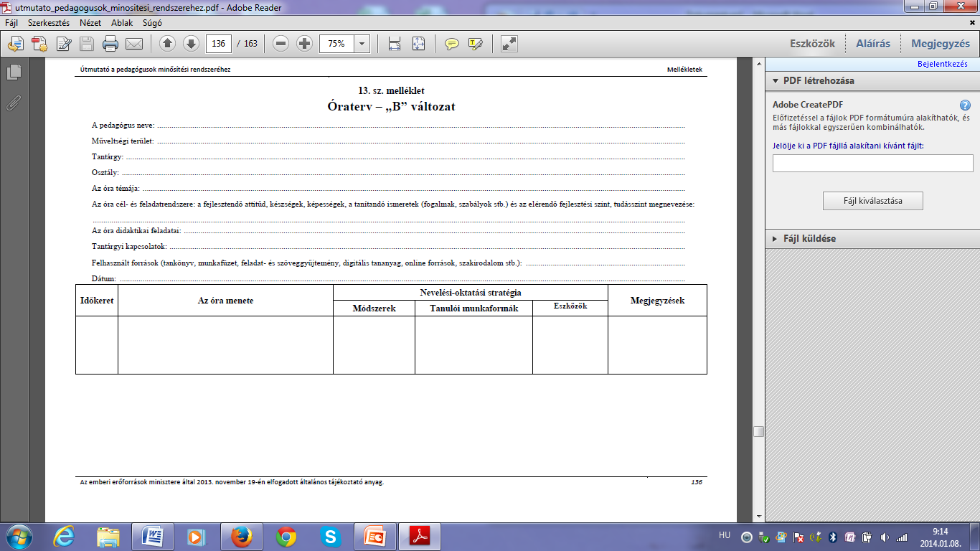The width and height of the screenshot is (980, 551).
Task: Click the page number field showing 136
Action: 219,44
